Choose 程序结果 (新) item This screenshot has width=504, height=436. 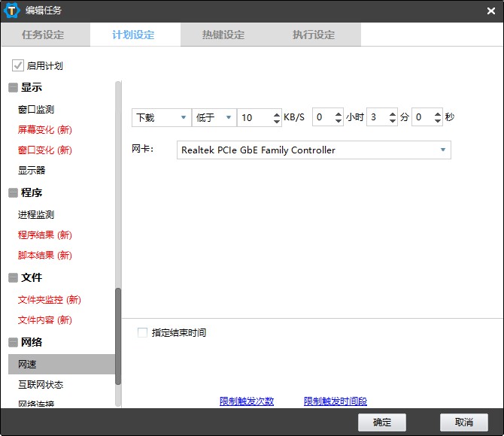coord(44,235)
